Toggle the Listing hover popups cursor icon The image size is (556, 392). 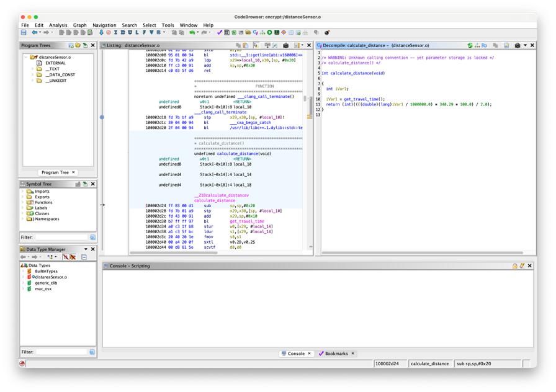256,45
